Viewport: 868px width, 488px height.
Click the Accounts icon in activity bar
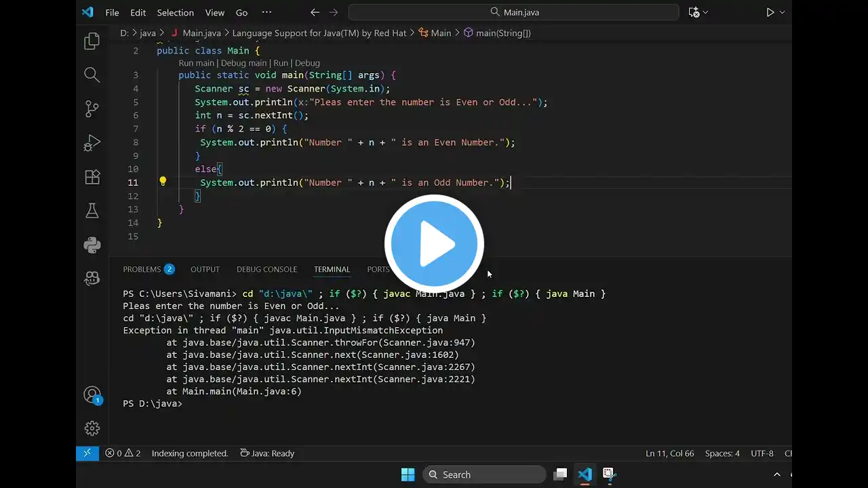point(92,395)
